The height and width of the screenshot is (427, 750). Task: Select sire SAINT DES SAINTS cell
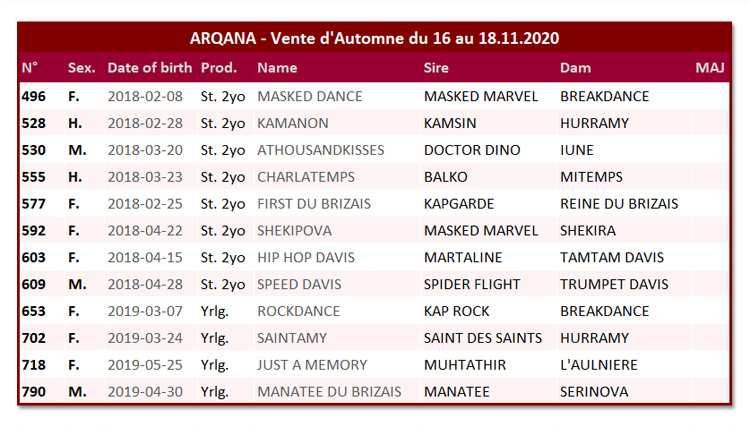(x=483, y=338)
